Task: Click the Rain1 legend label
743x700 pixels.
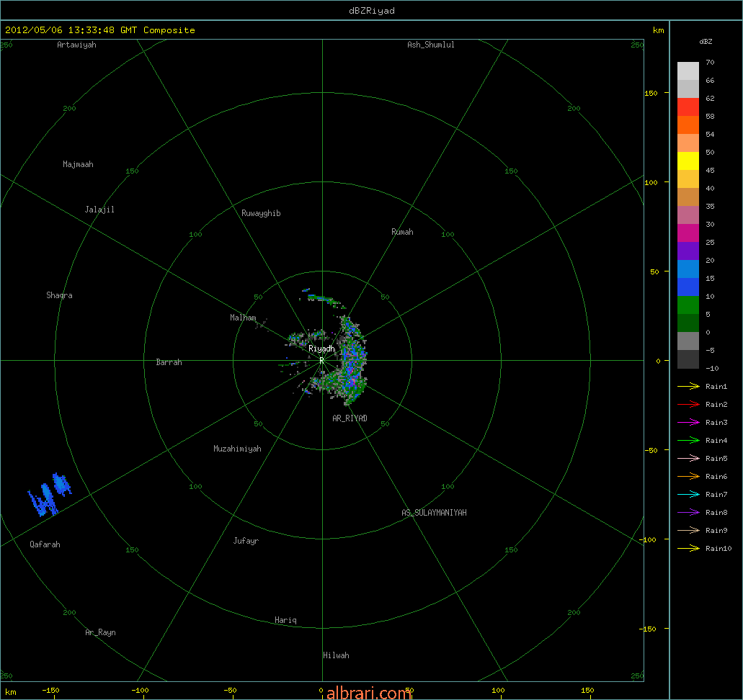Action: click(716, 387)
